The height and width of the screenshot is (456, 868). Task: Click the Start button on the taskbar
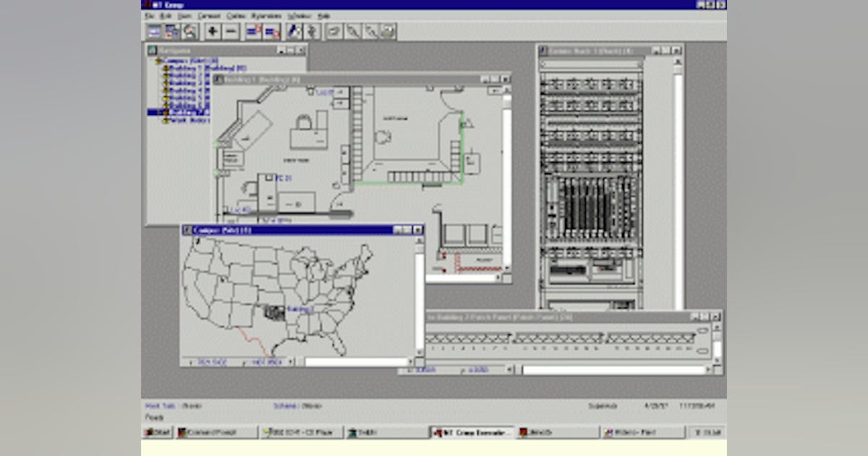158,430
